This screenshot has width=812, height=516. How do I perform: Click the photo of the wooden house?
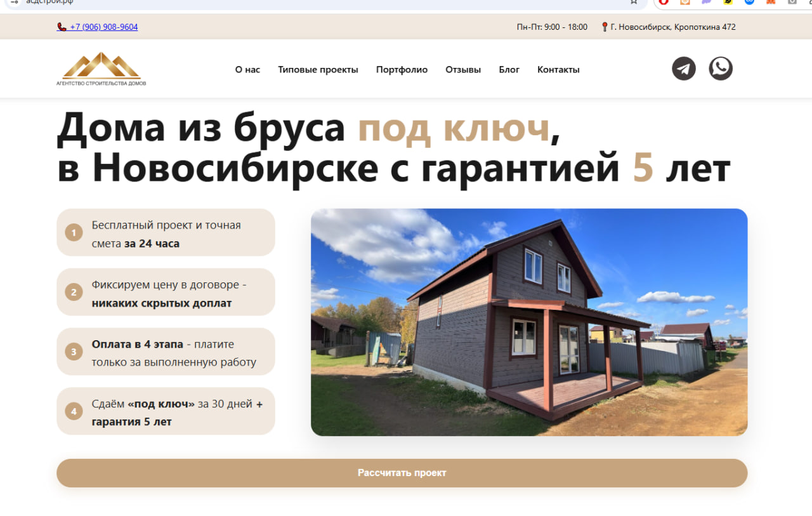pyautogui.click(x=528, y=322)
